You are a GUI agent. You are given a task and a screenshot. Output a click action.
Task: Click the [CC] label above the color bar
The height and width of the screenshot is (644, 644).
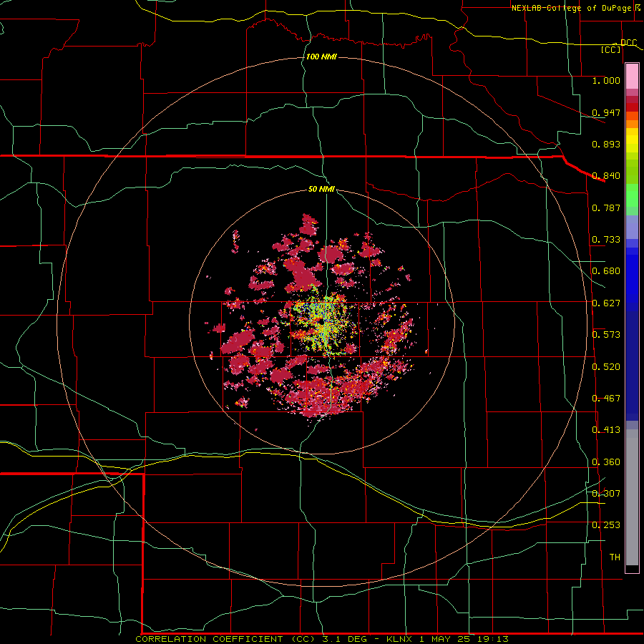611,49
